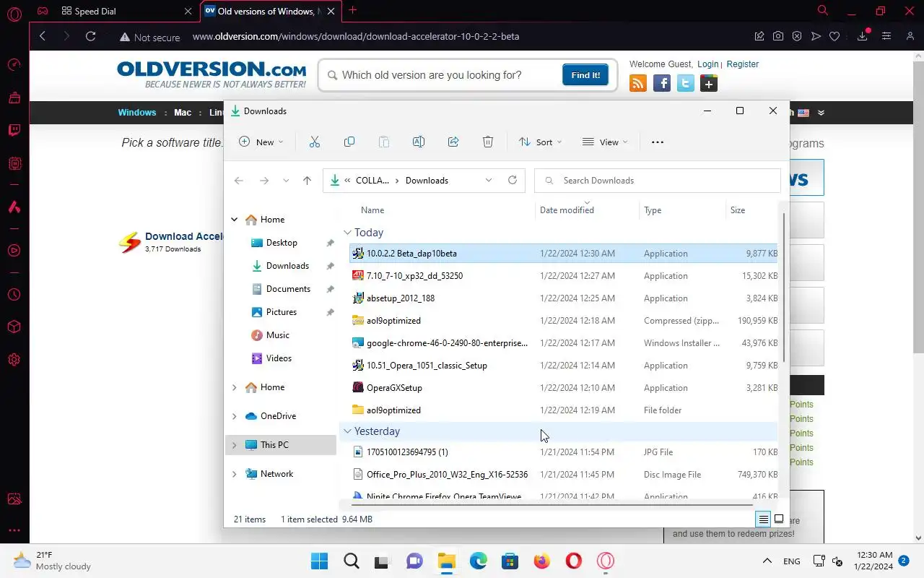Click the file list vertical scrollbar
The width and height of the screenshot is (924, 578).
pyautogui.click(x=783, y=289)
